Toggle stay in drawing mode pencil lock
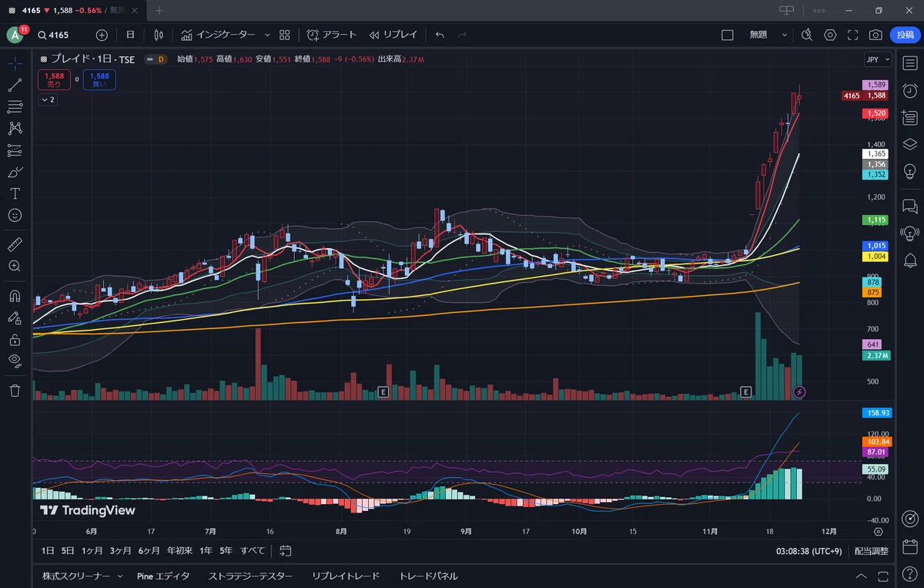Screen dimensions: 924x588 [x=15, y=317]
